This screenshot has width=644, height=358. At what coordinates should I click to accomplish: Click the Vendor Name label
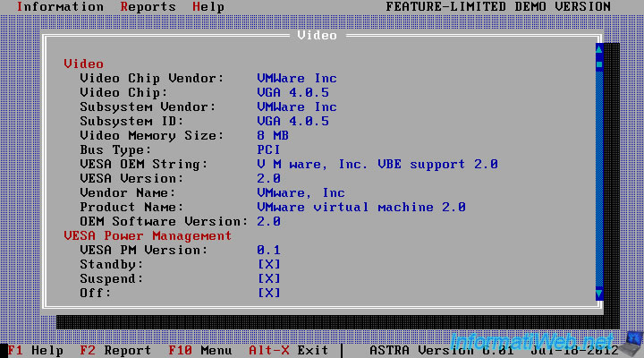(128, 192)
